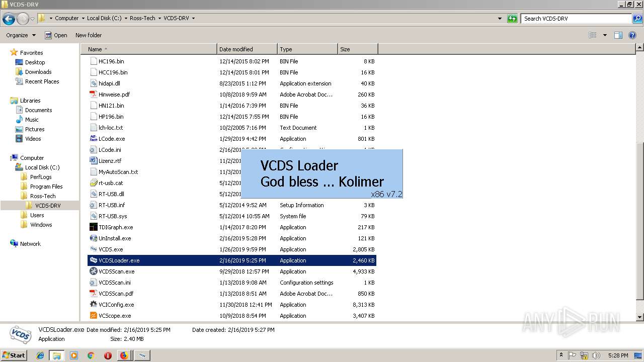Screen dimensions: 644x362
Task: Open Opera from the taskbar
Action: point(108,355)
